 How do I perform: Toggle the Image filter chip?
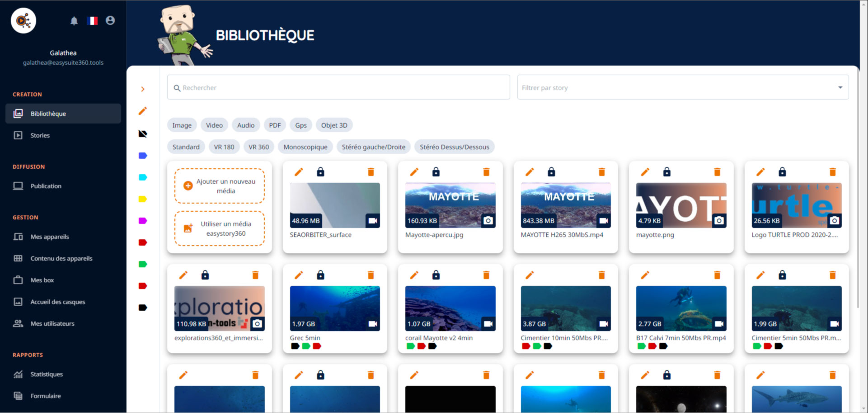pos(182,125)
